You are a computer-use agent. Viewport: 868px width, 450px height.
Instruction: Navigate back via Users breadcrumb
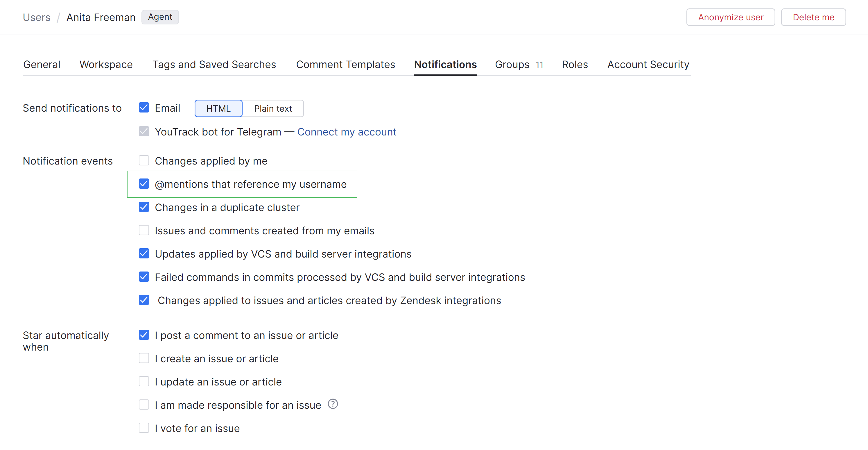(x=36, y=17)
